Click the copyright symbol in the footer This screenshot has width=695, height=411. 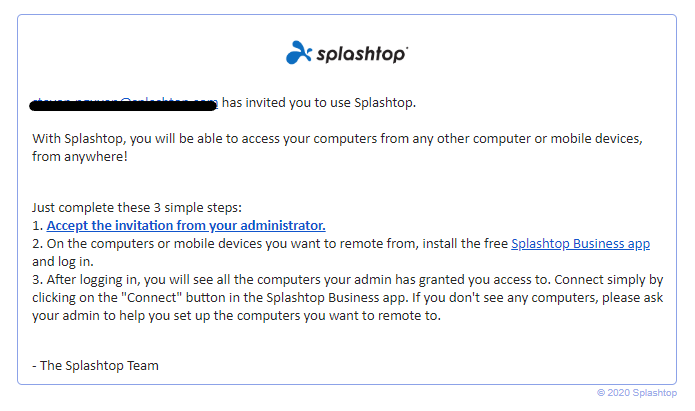601,392
